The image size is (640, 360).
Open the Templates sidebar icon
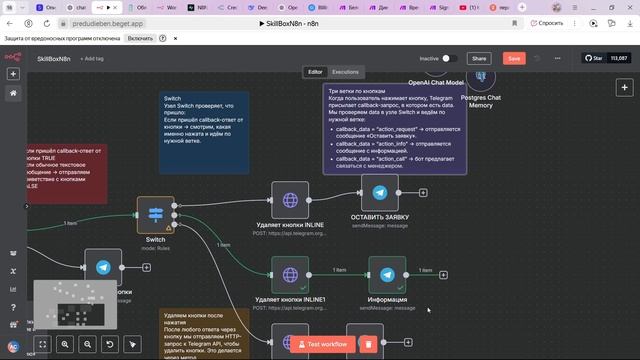click(13, 253)
